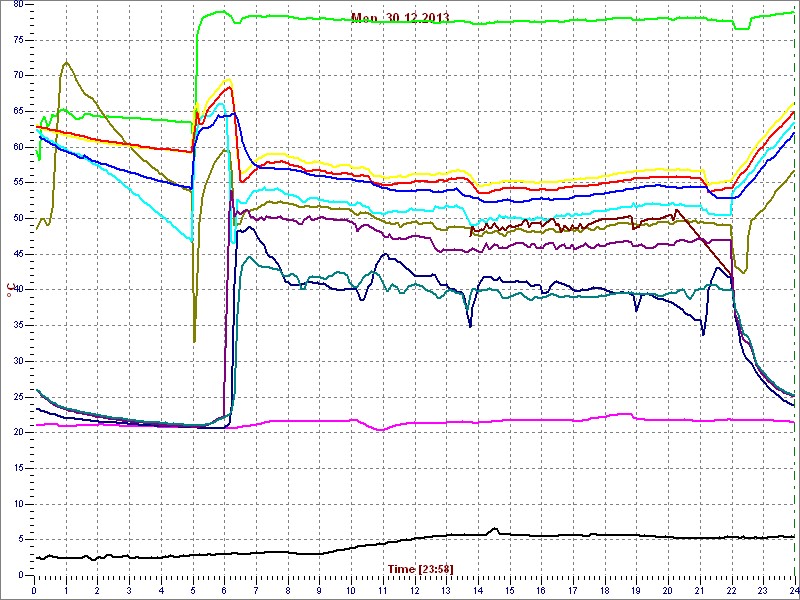Click time axis hour label 21

pos(700,588)
